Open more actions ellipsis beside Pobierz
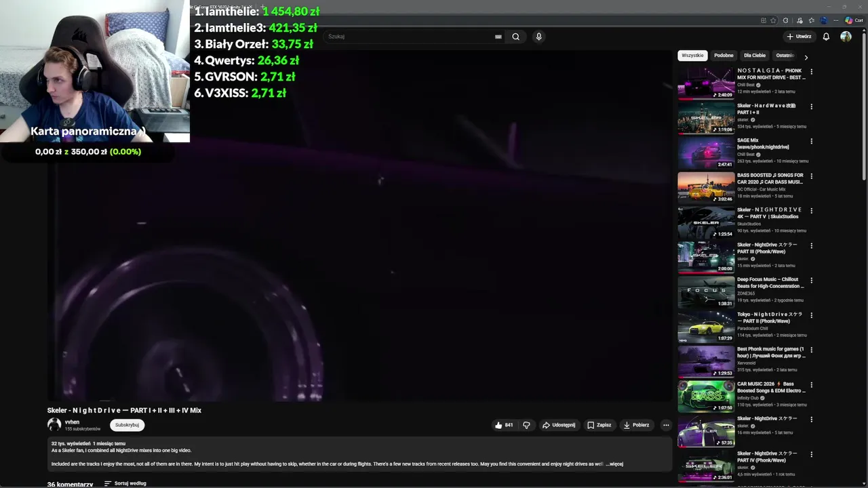The image size is (868, 488). 666,425
